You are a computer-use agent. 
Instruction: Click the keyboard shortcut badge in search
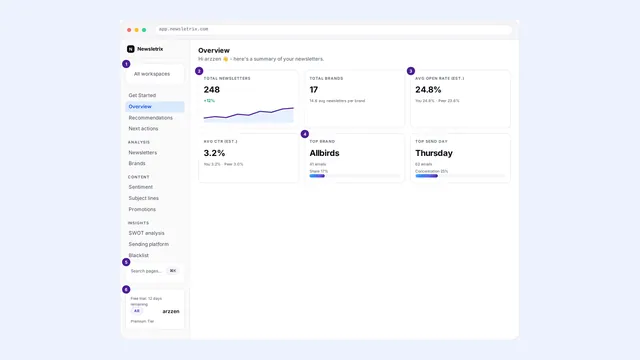(x=173, y=271)
